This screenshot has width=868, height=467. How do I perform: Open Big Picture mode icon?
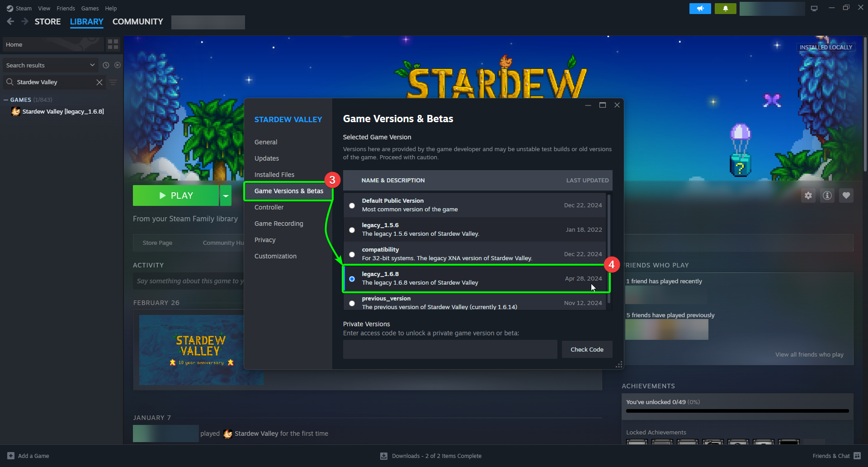pyautogui.click(x=813, y=8)
